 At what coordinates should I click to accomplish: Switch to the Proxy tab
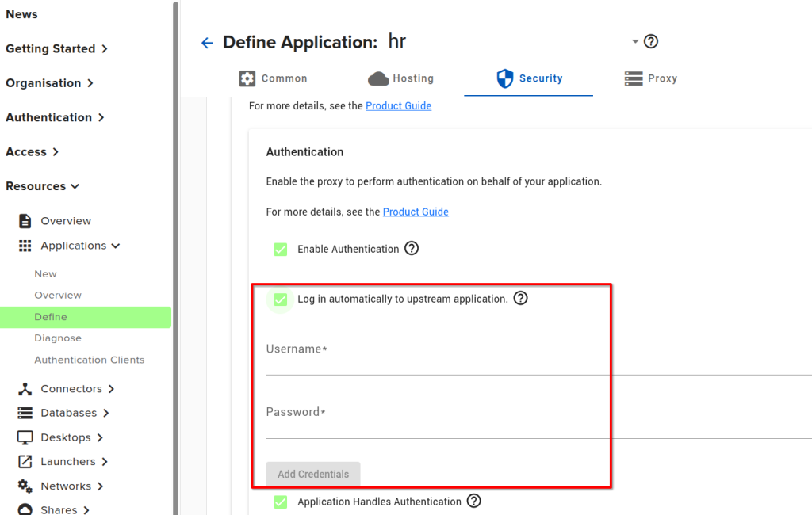point(650,78)
